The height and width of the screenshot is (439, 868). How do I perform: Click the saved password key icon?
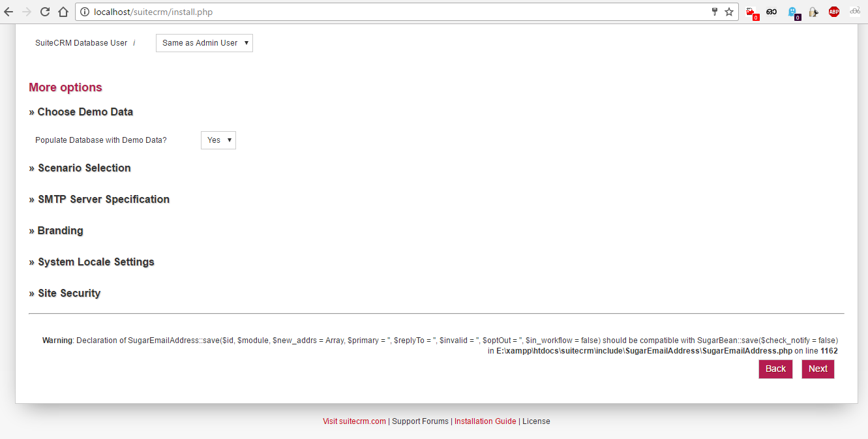coord(715,12)
